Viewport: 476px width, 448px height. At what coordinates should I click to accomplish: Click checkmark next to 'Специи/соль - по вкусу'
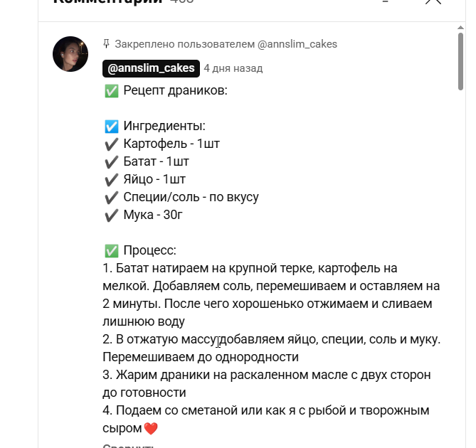tap(112, 198)
